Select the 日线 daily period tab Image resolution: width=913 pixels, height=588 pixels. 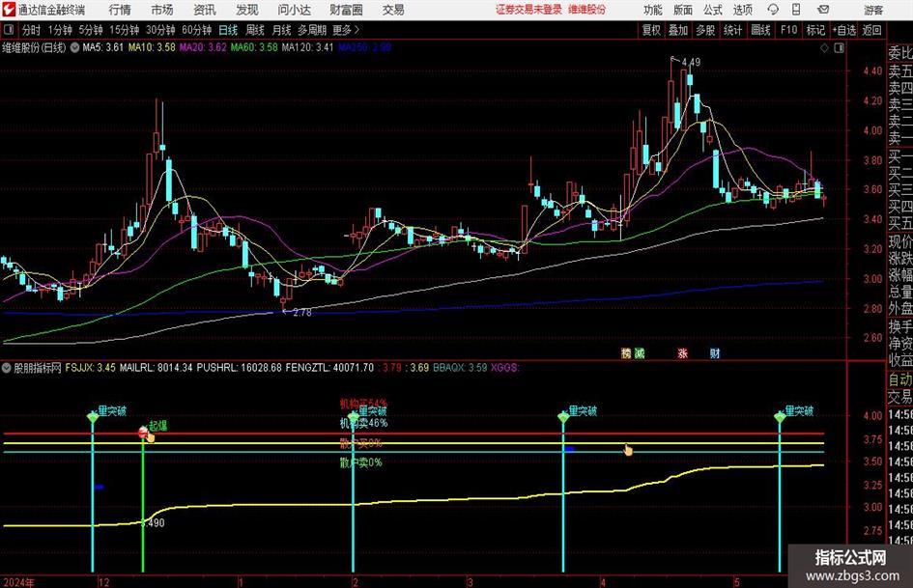tap(228, 30)
